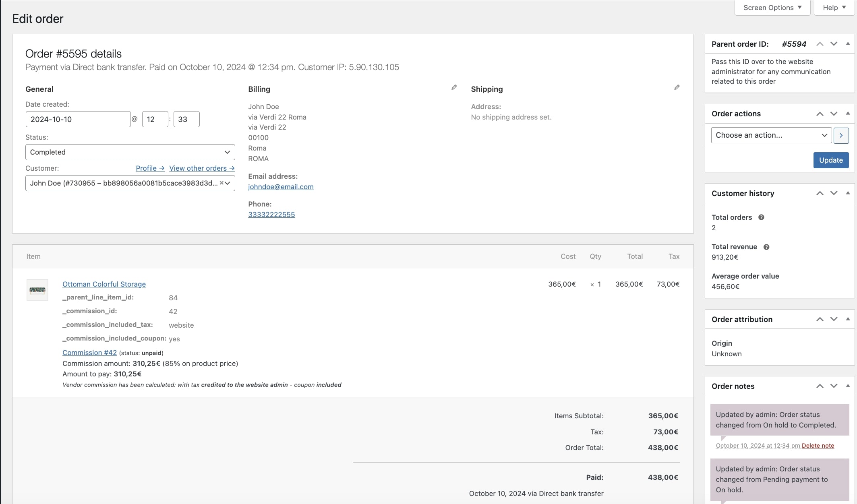857x504 pixels.
Task: Follow the View other orders link
Action: click(202, 168)
